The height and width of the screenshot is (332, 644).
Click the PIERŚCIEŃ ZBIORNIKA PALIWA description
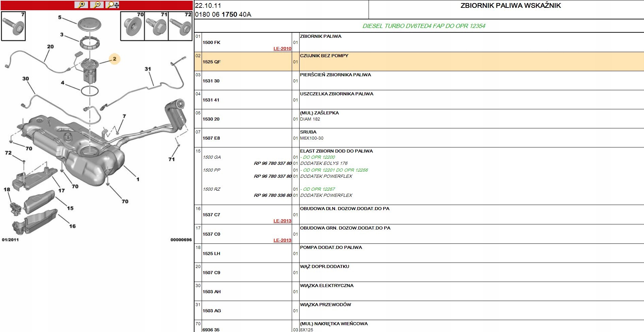coord(335,75)
